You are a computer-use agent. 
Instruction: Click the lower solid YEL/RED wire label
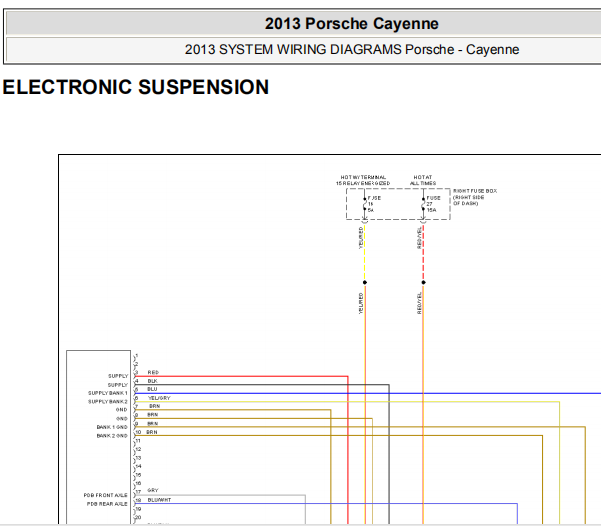pos(361,303)
